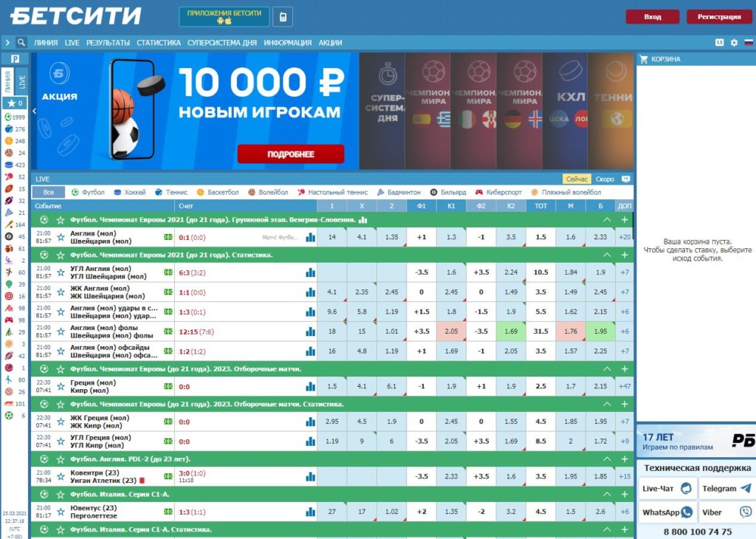
Task: Open statistics chart for Греция (мол) – Кипр (мол)
Action: click(311, 386)
